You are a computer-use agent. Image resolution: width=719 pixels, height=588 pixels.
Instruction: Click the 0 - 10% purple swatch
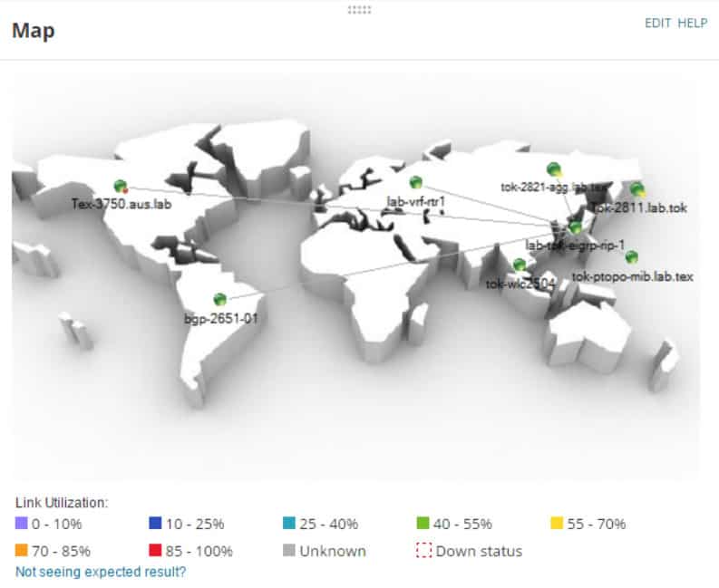(x=22, y=523)
